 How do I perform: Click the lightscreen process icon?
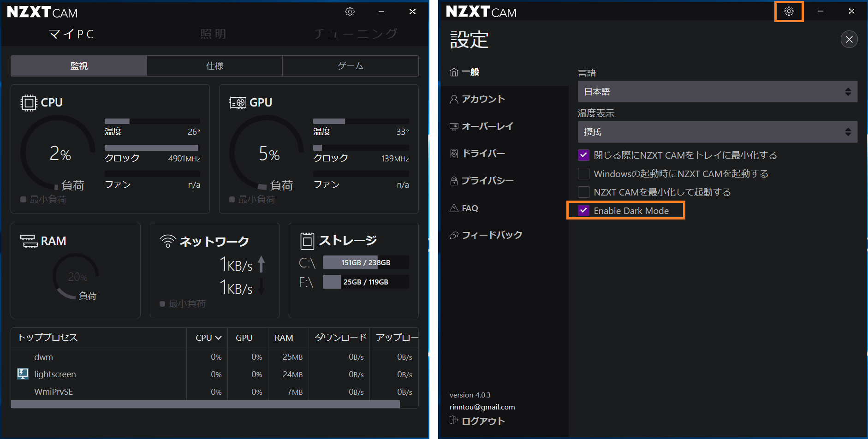(x=23, y=374)
